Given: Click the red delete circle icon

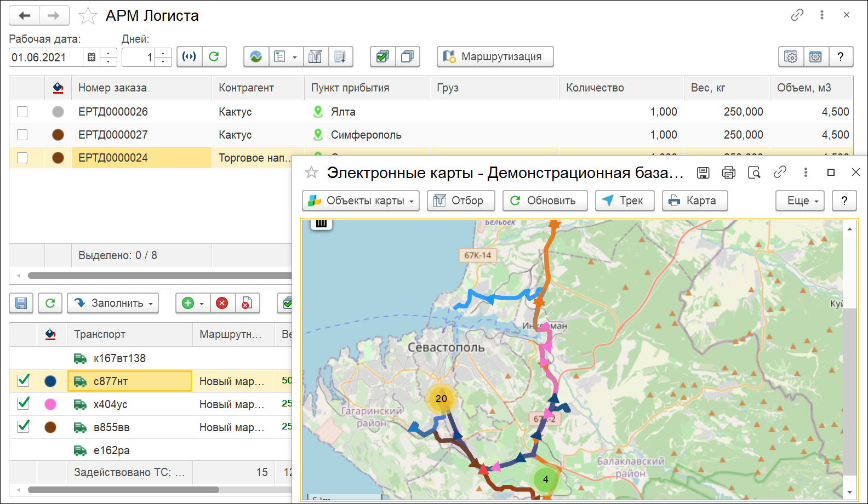Looking at the screenshot, I should click(x=222, y=303).
